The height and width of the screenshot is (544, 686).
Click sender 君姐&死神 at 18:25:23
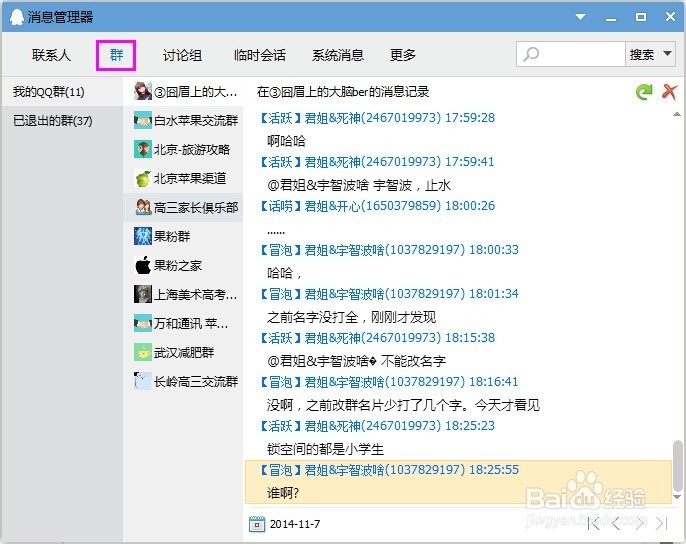[x=378, y=426]
